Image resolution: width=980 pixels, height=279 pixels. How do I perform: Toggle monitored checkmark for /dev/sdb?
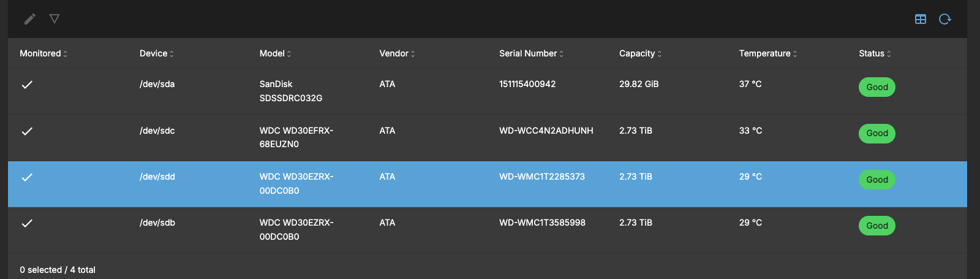tap(27, 223)
